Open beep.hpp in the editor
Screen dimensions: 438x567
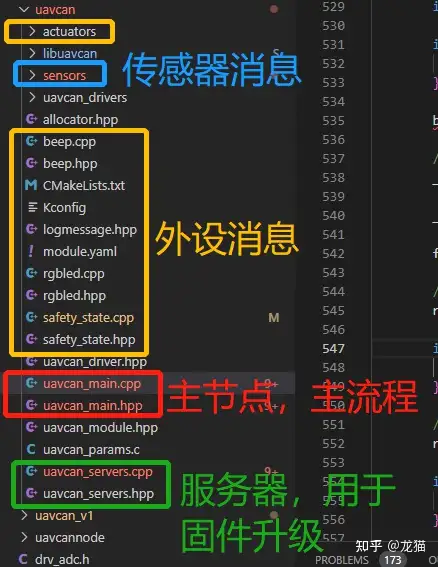click(70, 164)
